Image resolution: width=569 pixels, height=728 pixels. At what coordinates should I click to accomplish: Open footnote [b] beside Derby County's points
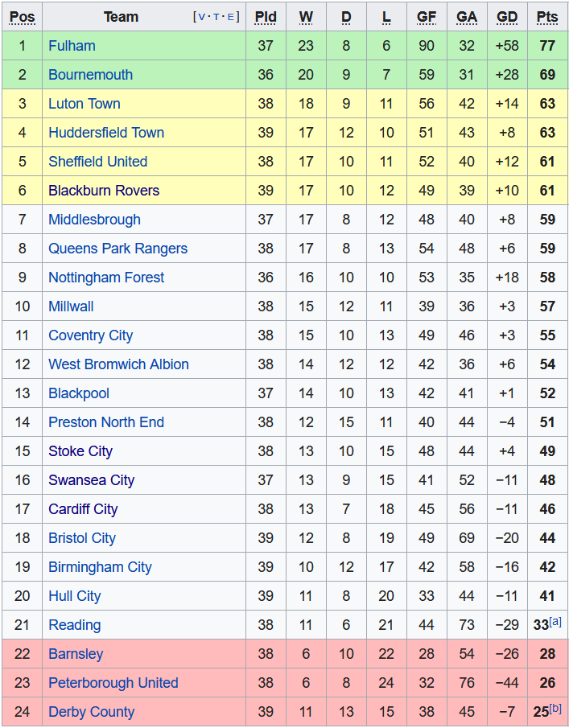click(x=555, y=709)
